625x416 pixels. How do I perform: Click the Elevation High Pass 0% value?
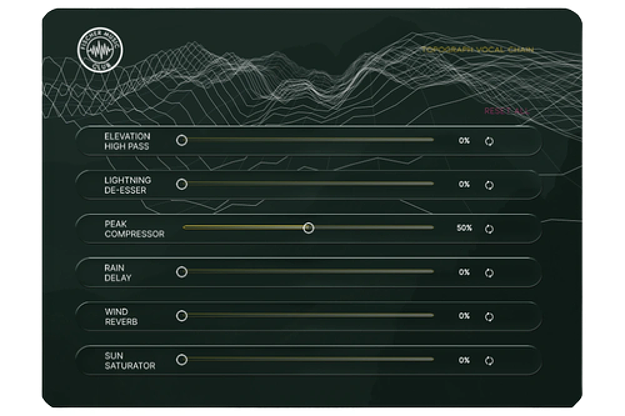464,140
